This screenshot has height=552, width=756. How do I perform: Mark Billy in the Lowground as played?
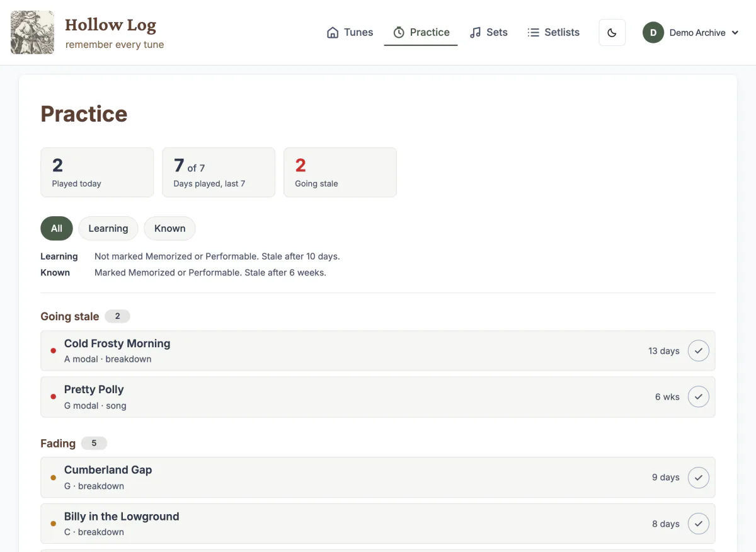click(698, 524)
